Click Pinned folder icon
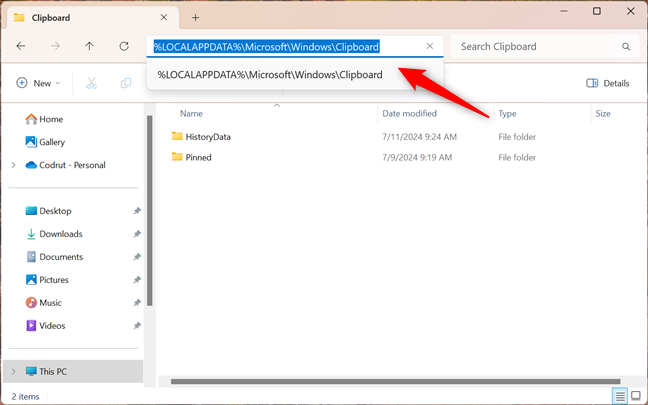The image size is (648, 405). click(x=177, y=157)
